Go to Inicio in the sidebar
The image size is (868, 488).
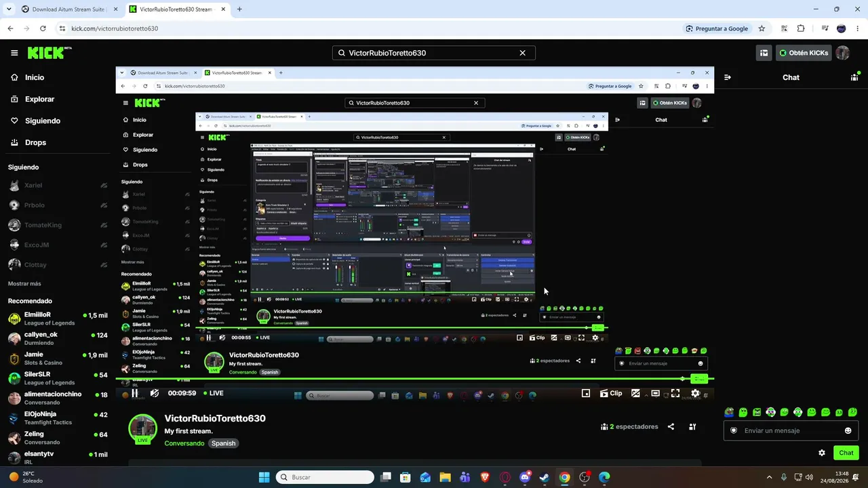pos(28,77)
